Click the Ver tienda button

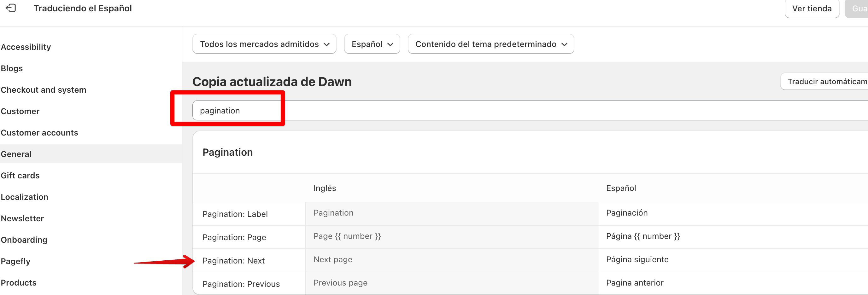pos(812,9)
